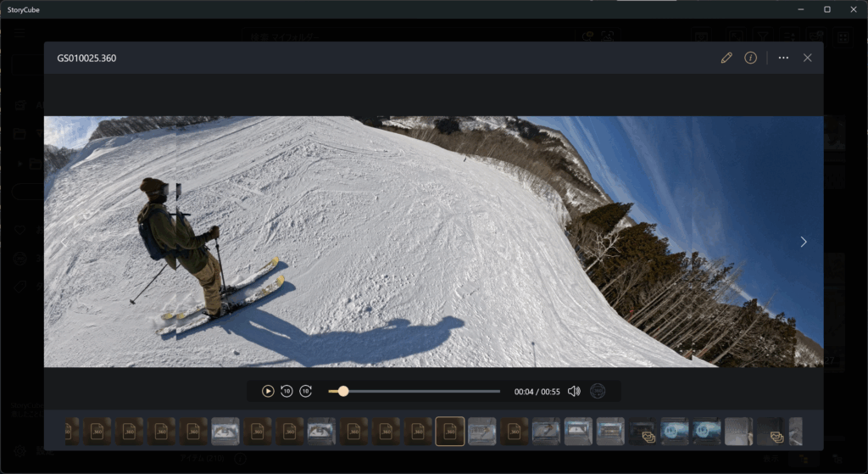This screenshot has width=868, height=474.
Task: Toggle the 360 view mode button
Action: click(598, 392)
